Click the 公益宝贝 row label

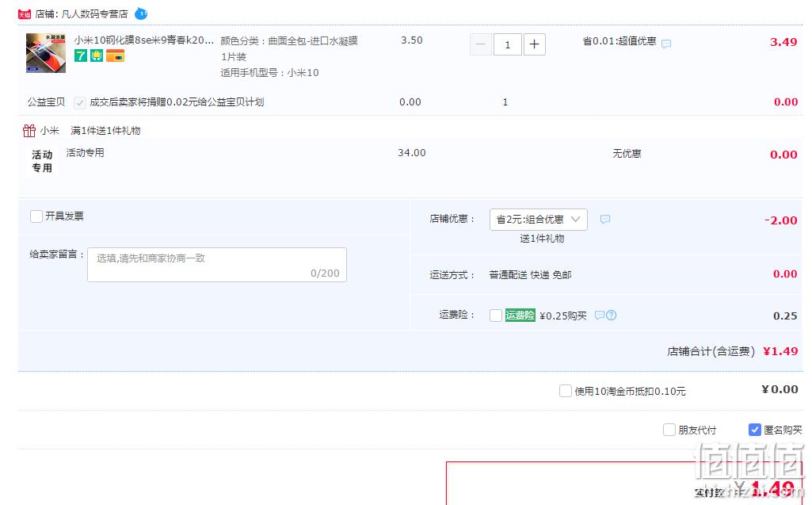46,102
